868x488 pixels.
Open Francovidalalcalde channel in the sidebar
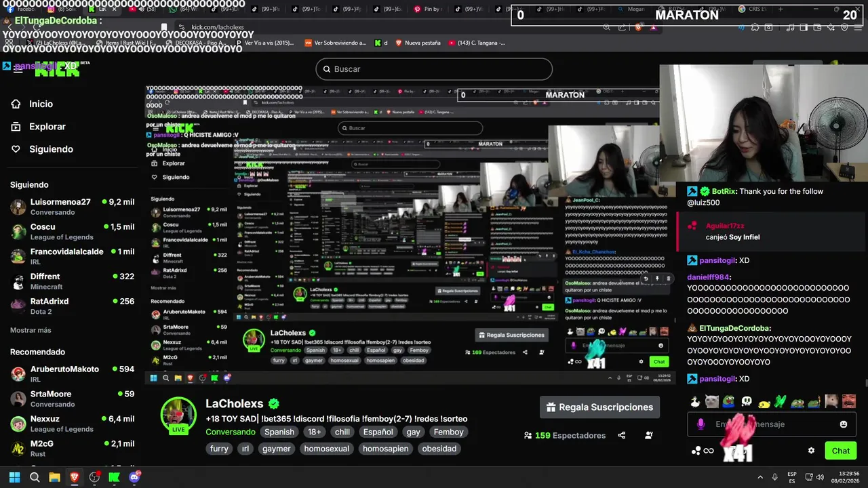point(73,256)
